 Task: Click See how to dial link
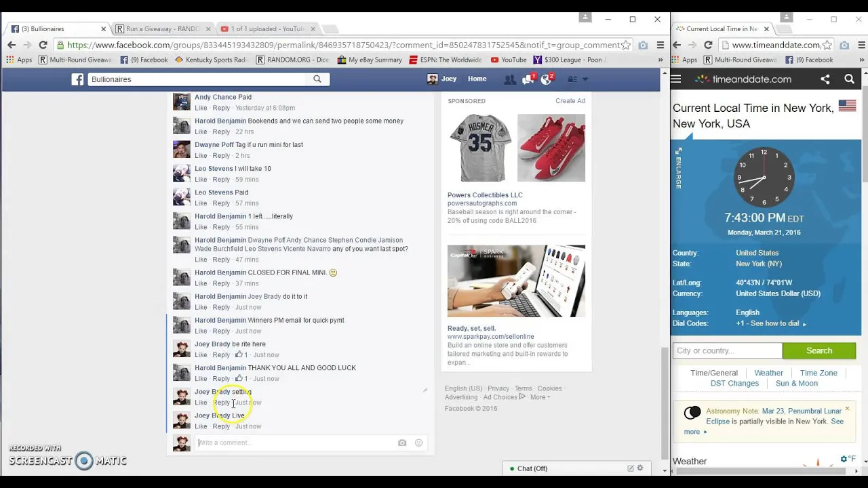coord(774,323)
